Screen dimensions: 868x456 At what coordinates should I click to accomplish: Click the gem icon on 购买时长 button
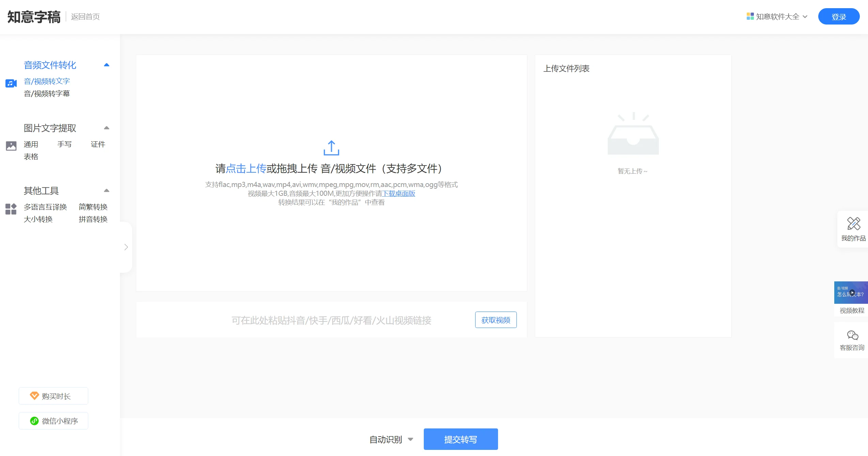[34, 396]
